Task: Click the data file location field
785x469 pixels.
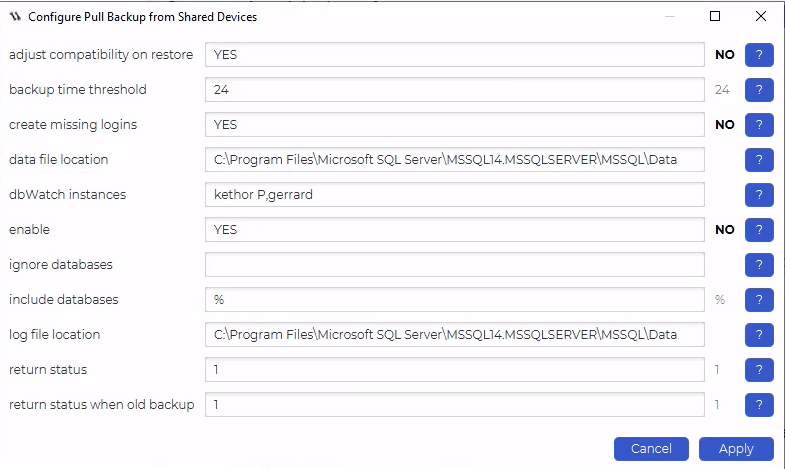Action: (x=455, y=160)
